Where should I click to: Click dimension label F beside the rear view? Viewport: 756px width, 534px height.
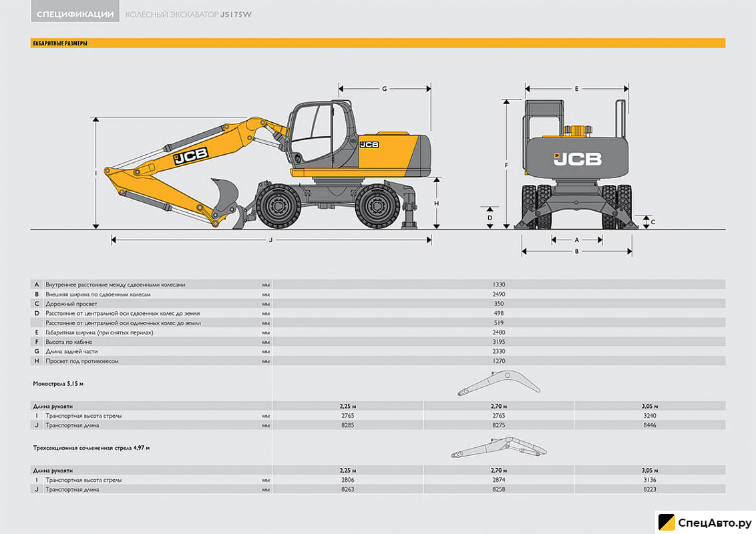[x=507, y=164]
